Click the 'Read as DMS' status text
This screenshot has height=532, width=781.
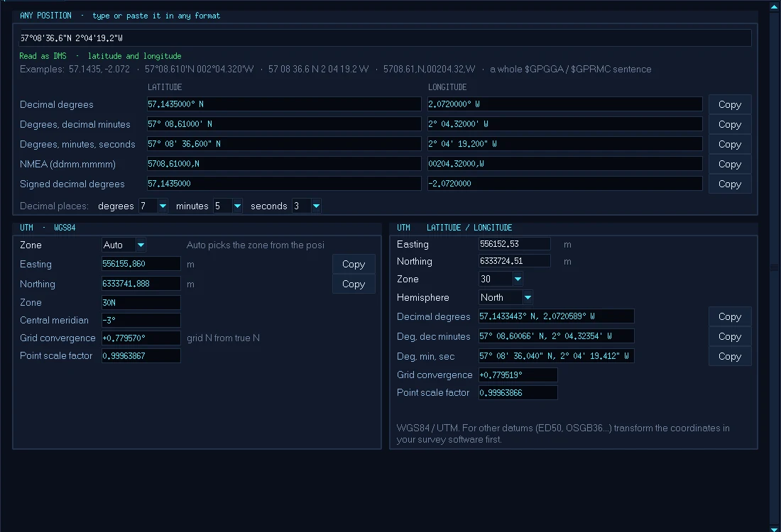point(43,56)
